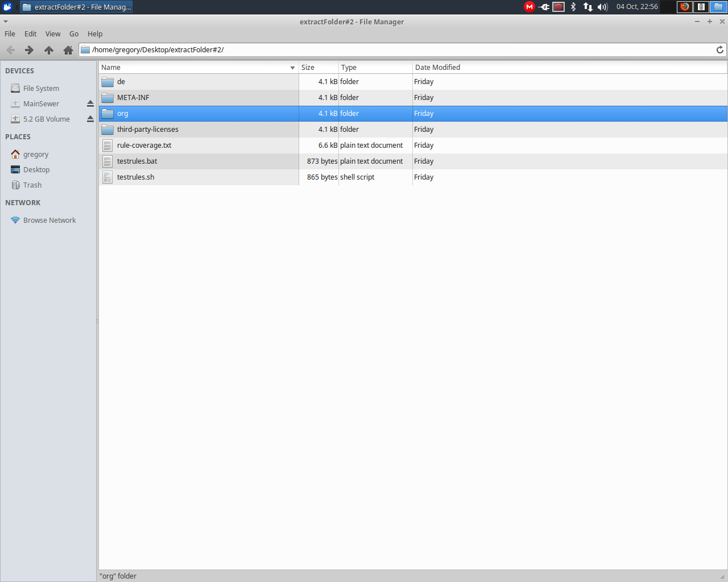The width and height of the screenshot is (728, 582).
Task: Eject the 5.2 GB Volume
Action: coord(90,119)
